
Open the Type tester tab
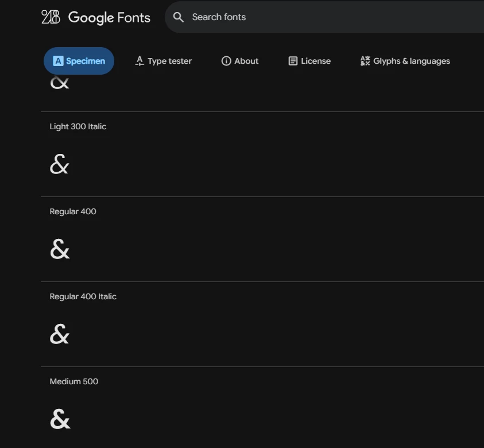(x=164, y=61)
